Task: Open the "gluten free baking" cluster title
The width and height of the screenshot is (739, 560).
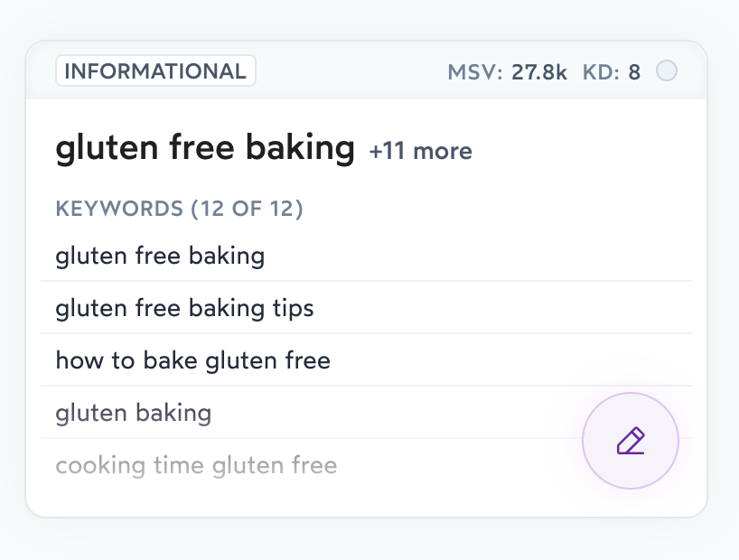Action: coord(205,147)
